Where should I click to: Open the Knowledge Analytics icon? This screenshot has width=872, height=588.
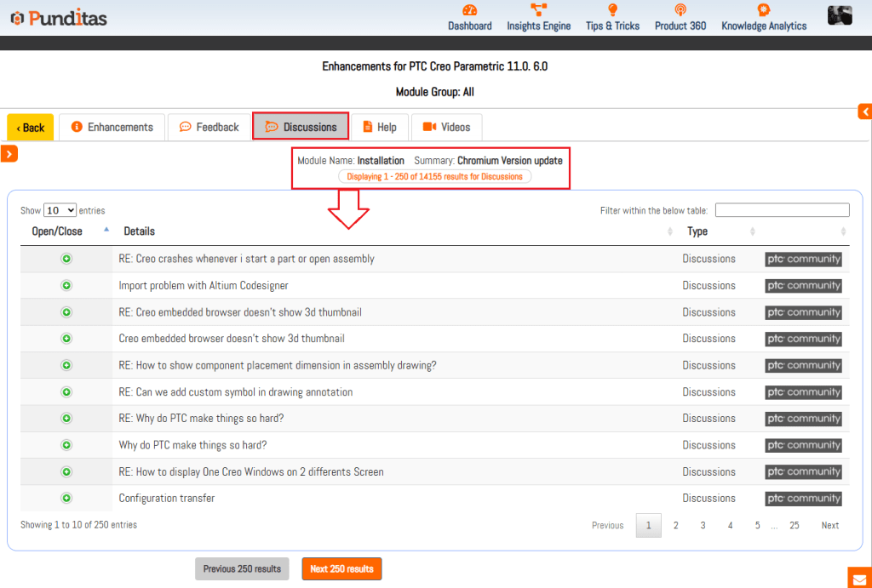(763, 11)
